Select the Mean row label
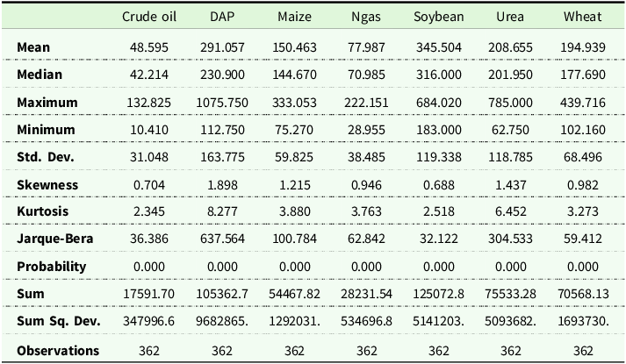626x364 pixels. coord(32,46)
